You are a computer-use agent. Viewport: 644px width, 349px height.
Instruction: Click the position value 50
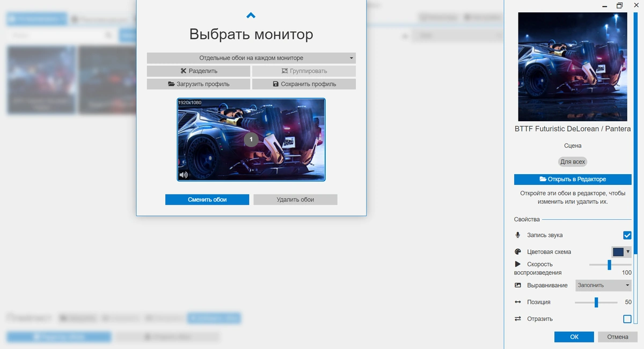[628, 302]
